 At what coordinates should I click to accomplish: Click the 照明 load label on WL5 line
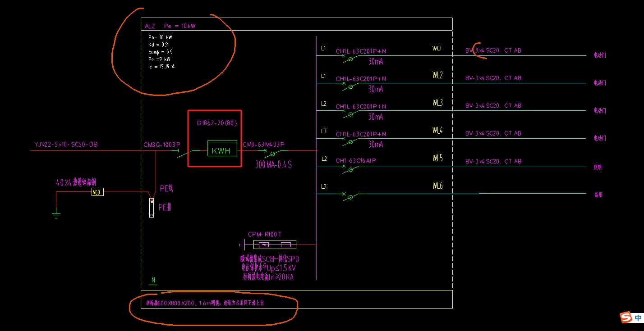(x=598, y=167)
